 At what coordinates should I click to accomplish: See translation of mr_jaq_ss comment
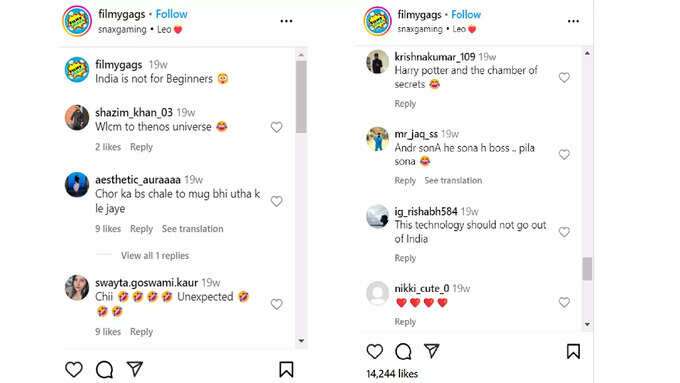tap(453, 180)
